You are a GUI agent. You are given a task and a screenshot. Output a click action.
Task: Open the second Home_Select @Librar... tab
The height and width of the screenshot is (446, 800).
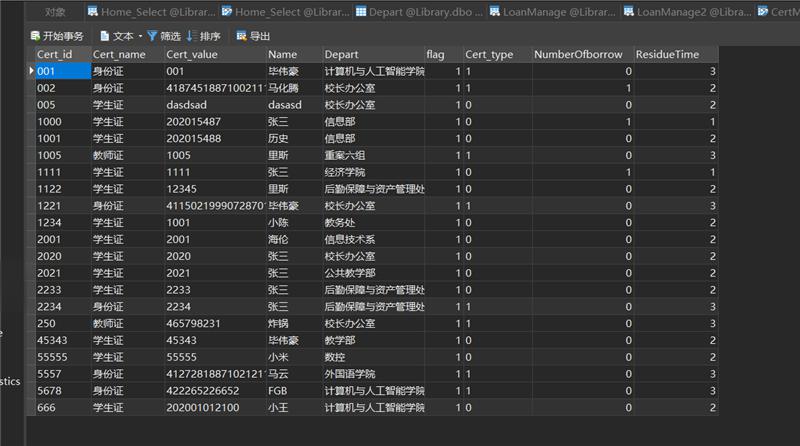[x=286, y=12]
